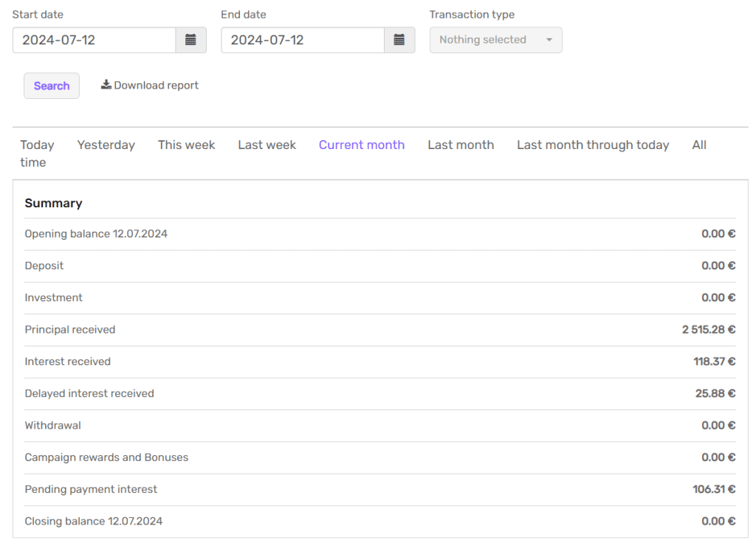756x543 pixels.
Task: Click the 106.31 € pending interest amount
Action: (x=714, y=489)
